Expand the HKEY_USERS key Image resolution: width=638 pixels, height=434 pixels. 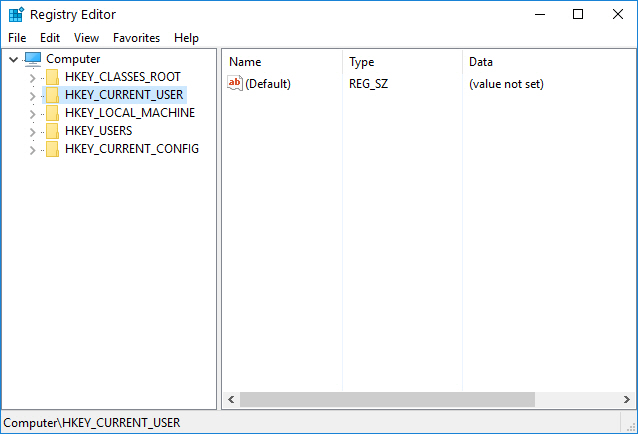pyautogui.click(x=33, y=132)
